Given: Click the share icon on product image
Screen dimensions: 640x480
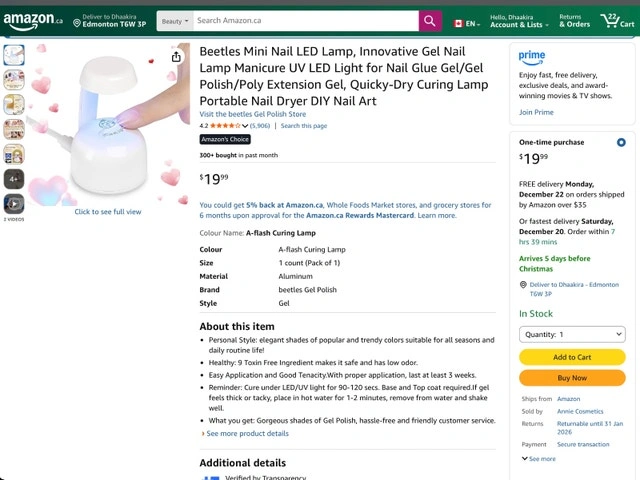Looking at the screenshot, I should click(x=176, y=57).
